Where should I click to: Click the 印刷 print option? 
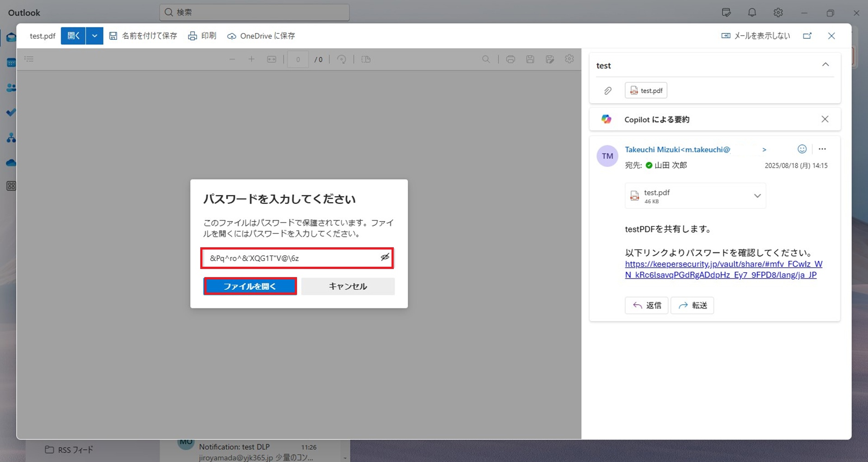[202, 36]
